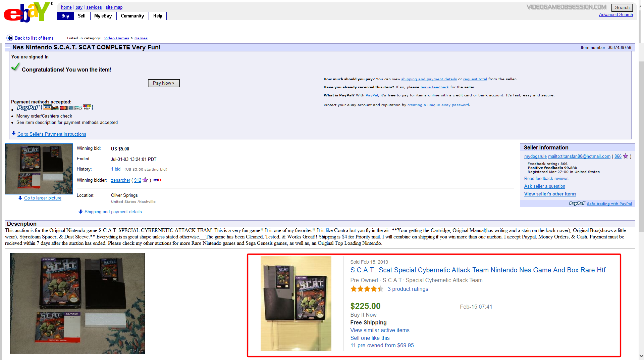Click the purple star next to seller rating 866
The width and height of the screenshot is (644, 360).
[625, 156]
